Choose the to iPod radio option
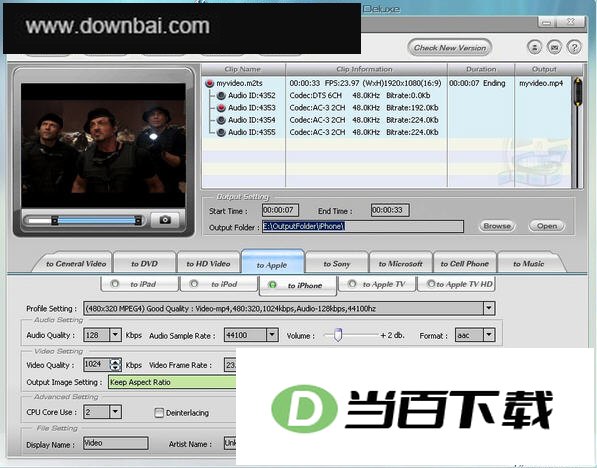 194,284
